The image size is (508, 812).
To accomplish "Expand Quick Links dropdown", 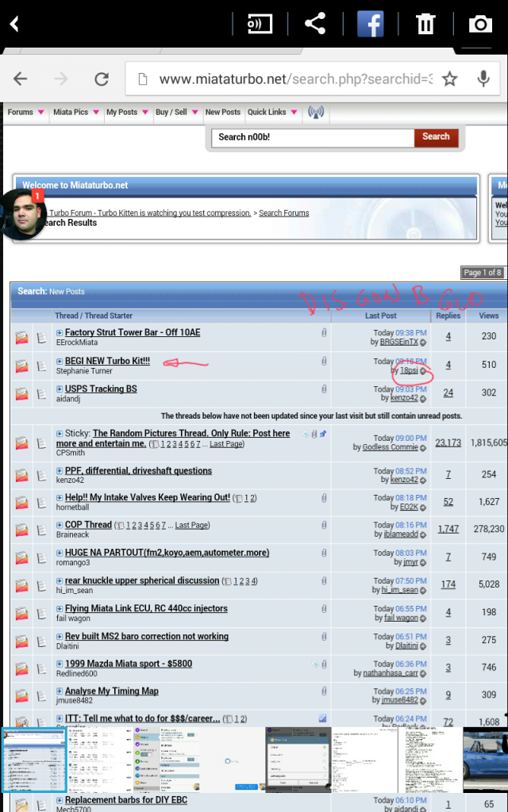I will tap(294, 113).
